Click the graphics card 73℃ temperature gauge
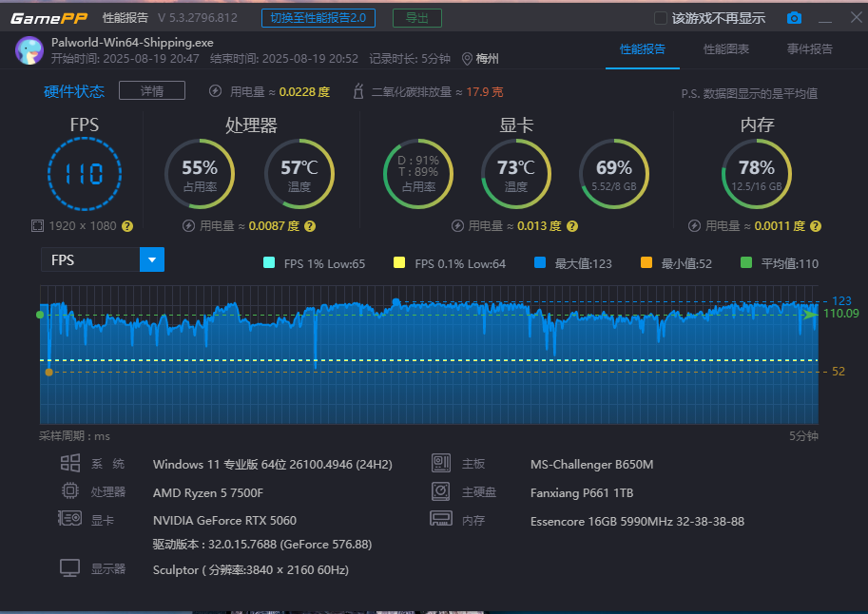This screenshot has height=614, width=868. (516, 174)
